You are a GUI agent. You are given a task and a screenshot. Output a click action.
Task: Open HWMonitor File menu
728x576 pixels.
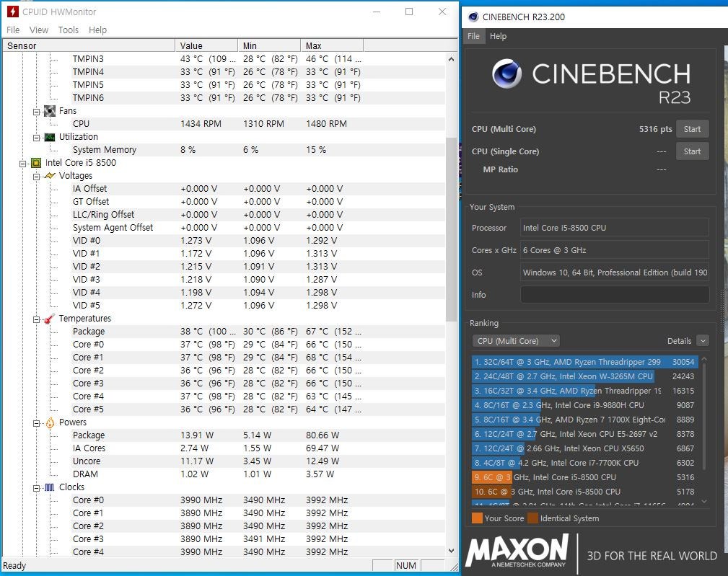point(13,30)
